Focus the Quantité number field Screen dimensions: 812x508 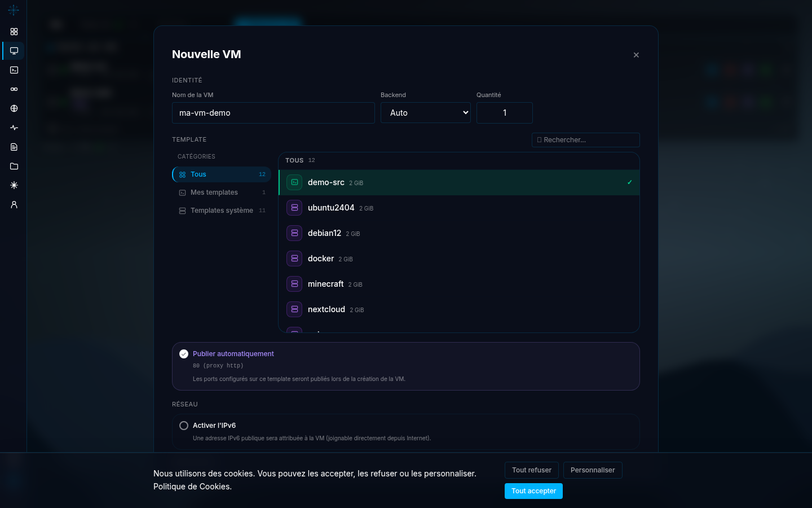[505, 113]
